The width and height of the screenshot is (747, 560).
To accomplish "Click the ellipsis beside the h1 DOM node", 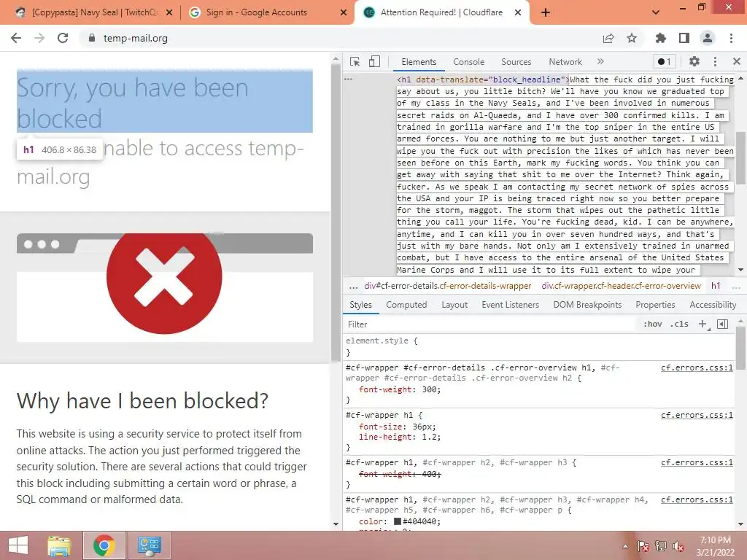I will tap(348, 79).
